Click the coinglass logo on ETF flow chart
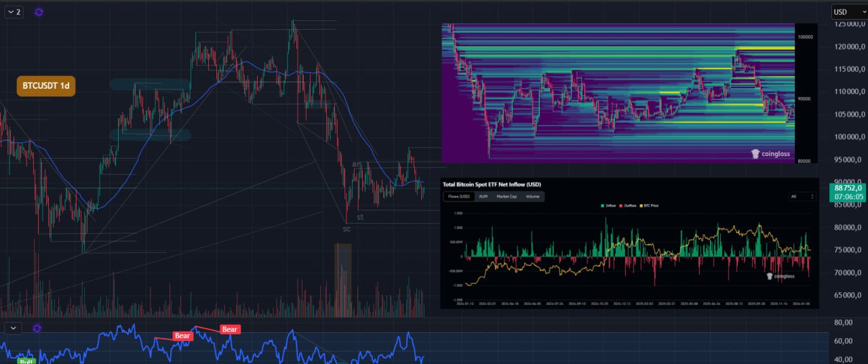This screenshot has width=868, height=364. click(x=781, y=277)
